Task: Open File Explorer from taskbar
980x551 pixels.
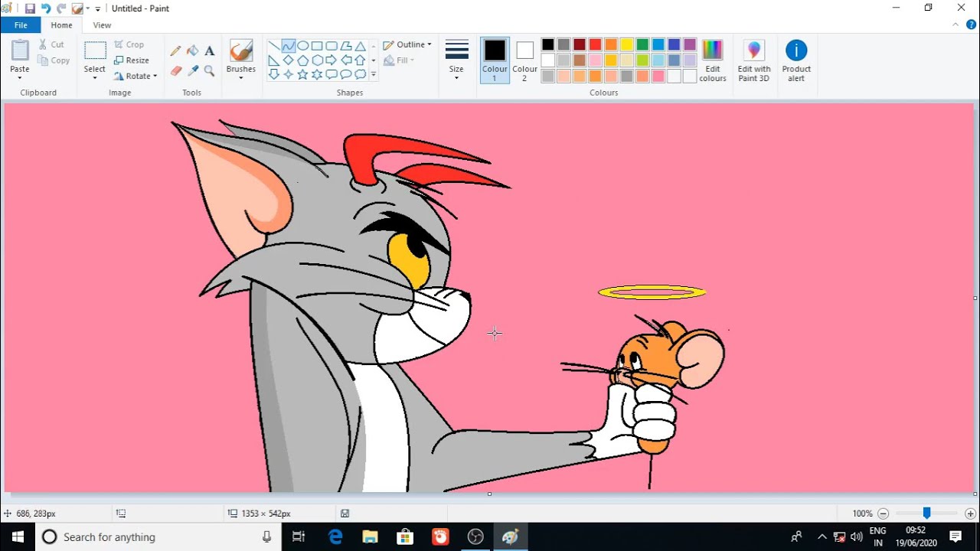Action: tap(370, 536)
